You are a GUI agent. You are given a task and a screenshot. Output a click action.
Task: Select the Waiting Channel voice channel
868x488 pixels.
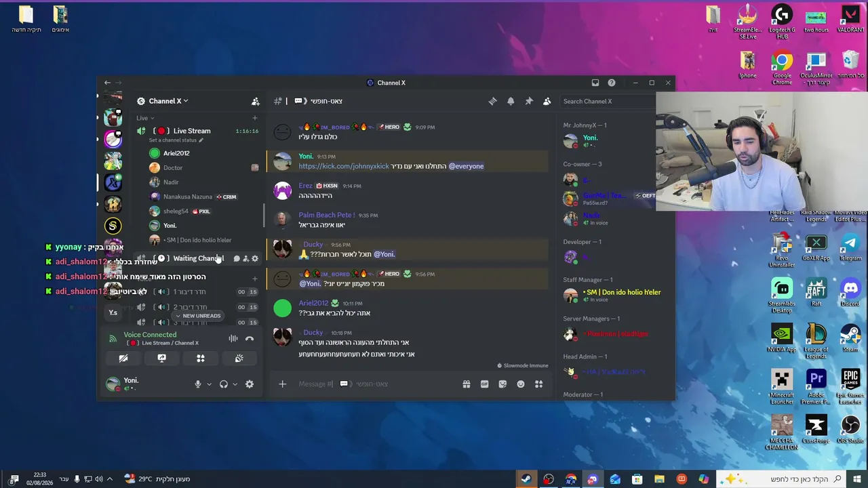click(197, 258)
